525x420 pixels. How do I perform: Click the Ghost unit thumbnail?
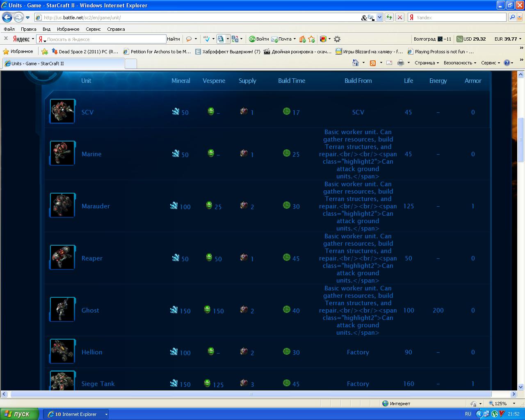(62, 309)
